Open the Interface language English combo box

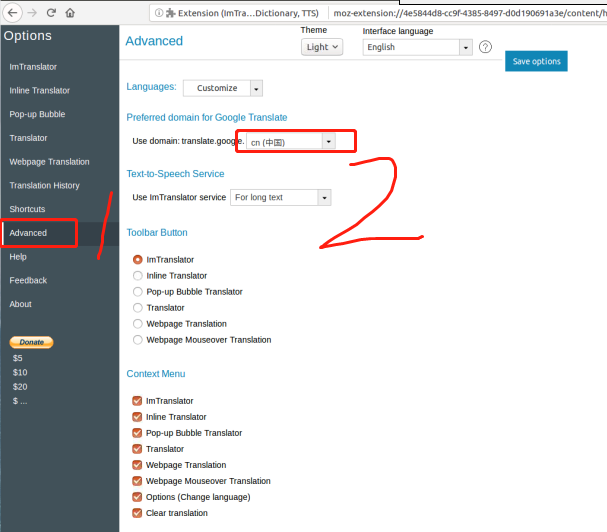pyautogui.click(x=417, y=47)
